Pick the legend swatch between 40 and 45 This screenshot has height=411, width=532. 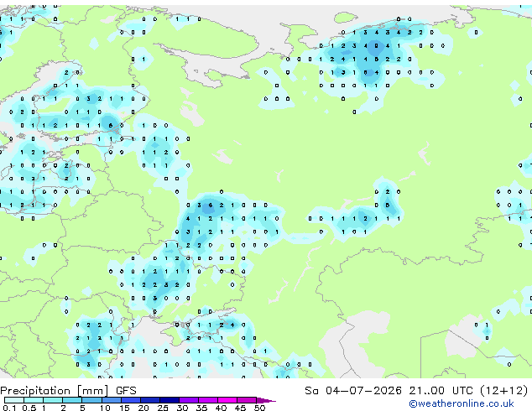click(227, 400)
